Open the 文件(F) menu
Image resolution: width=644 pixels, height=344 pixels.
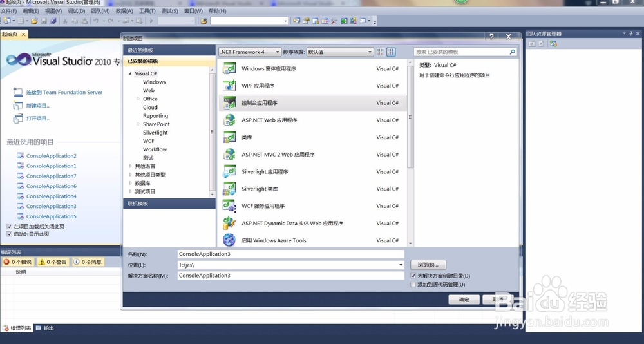pyautogui.click(x=9, y=11)
